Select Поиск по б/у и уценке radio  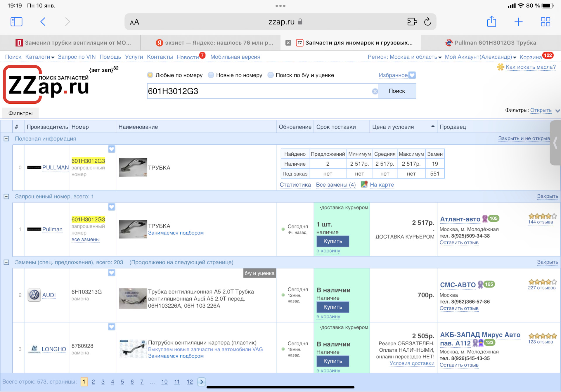point(271,75)
